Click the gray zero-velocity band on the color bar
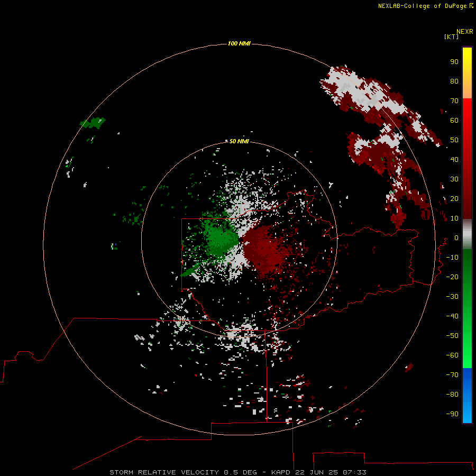476x476 pixels. (x=467, y=234)
